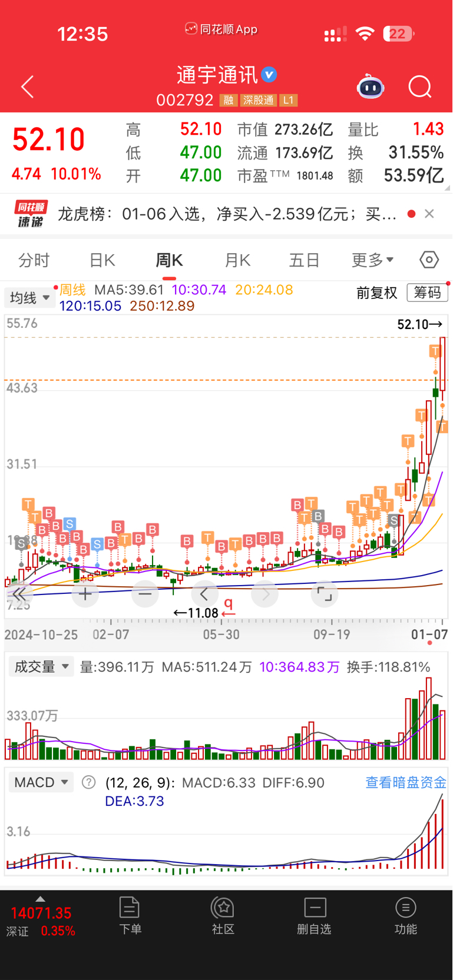
Task: Open 查看暗盘资金 link
Action: 406,782
